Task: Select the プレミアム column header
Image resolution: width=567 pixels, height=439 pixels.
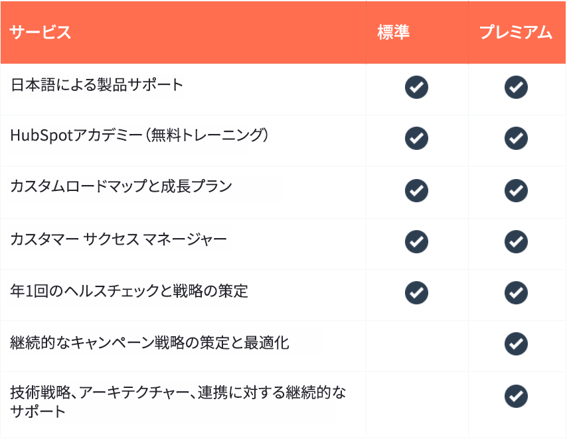Action: 516,32
